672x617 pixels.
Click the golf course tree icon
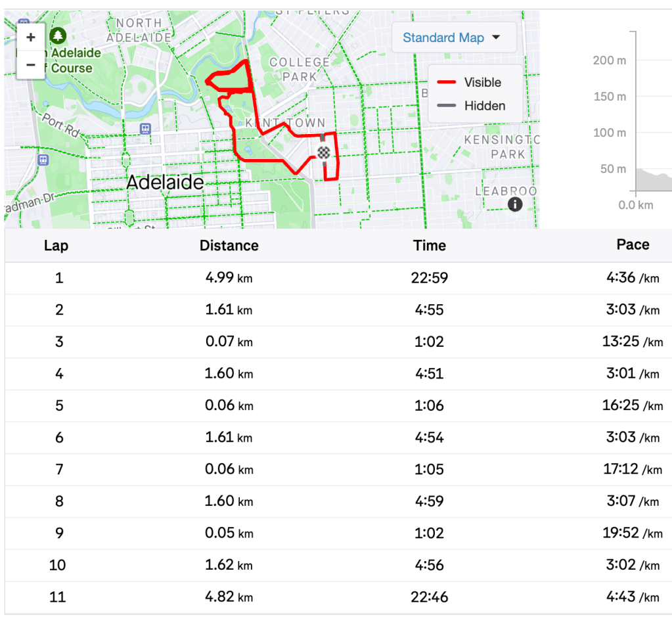tap(58, 35)
